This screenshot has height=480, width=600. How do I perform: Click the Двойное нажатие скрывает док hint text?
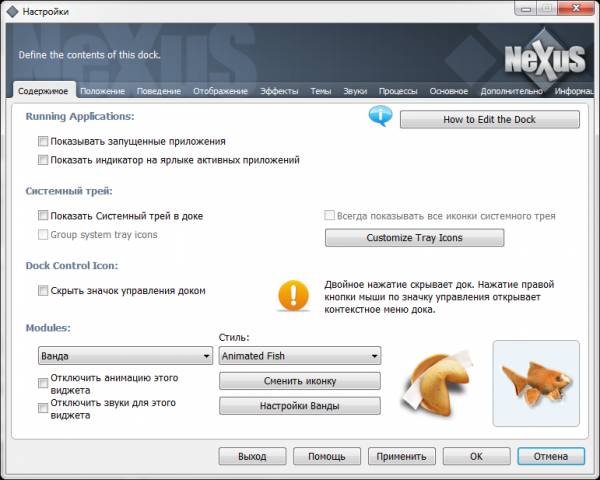click(x=439, y=297)
